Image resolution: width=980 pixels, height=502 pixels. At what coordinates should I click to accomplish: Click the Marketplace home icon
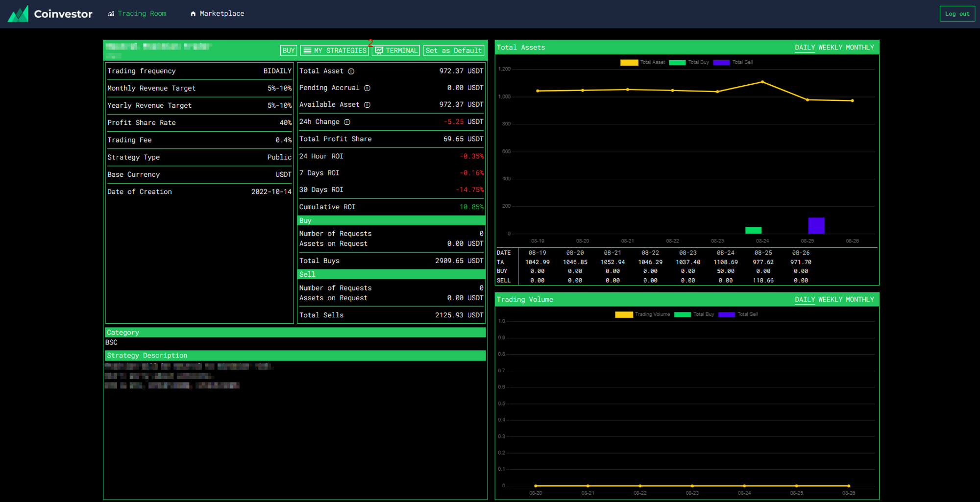click(193, 14)
